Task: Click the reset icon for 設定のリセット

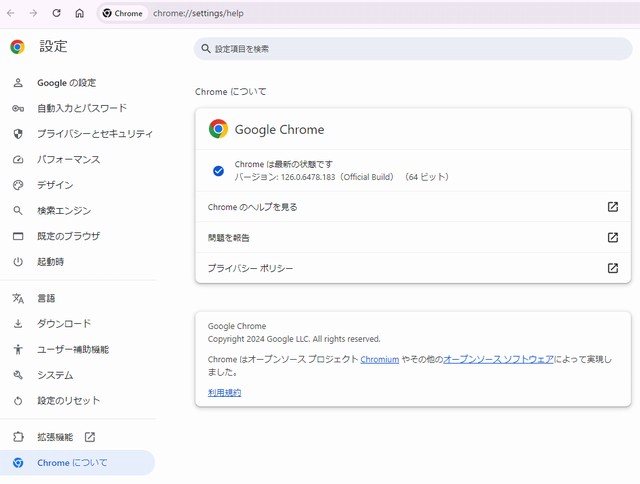Action: click(x=18, y=401)
